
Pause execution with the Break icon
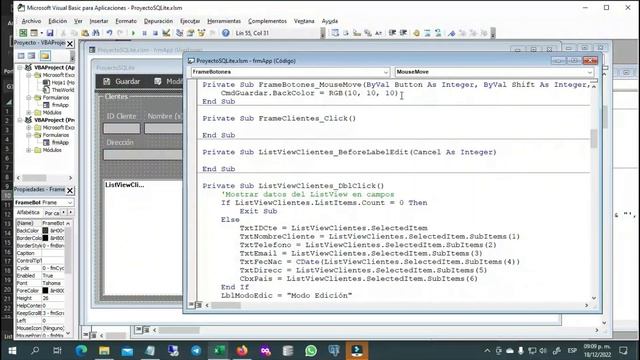[144, 33]
